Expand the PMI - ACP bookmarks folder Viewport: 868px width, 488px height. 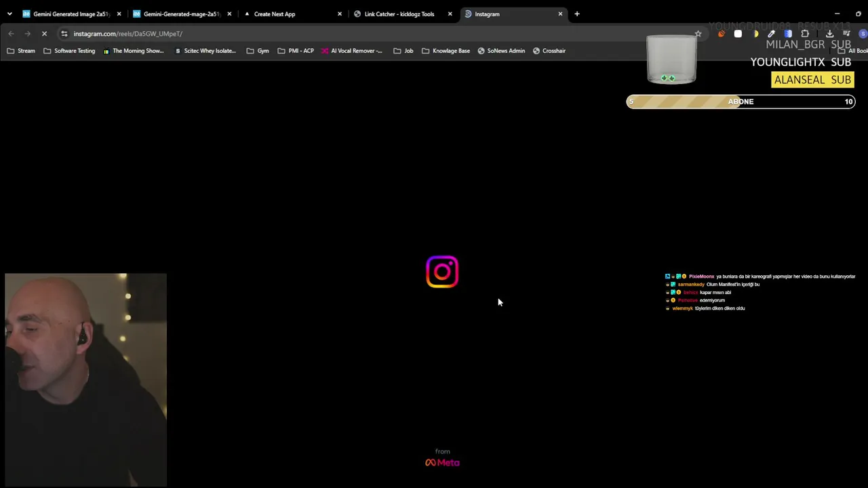point(296,51)
